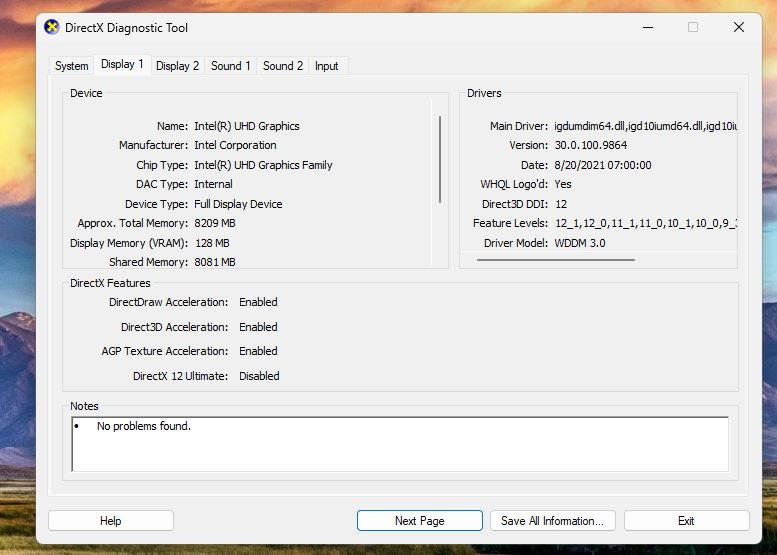This screenshot has width=777, height=555.
Task: Click the Exit button
Action: (x=686, y=521)
